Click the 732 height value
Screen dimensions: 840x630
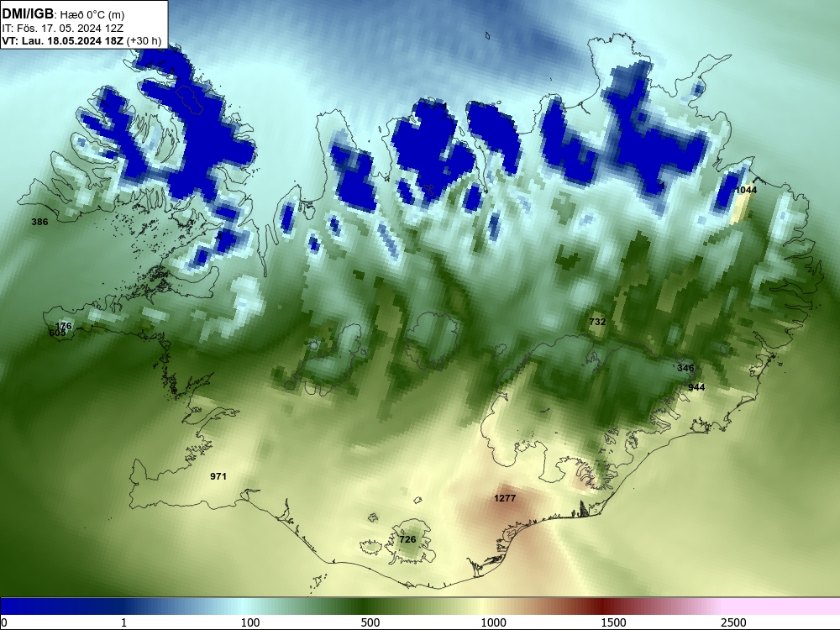(x=597, y=322)
